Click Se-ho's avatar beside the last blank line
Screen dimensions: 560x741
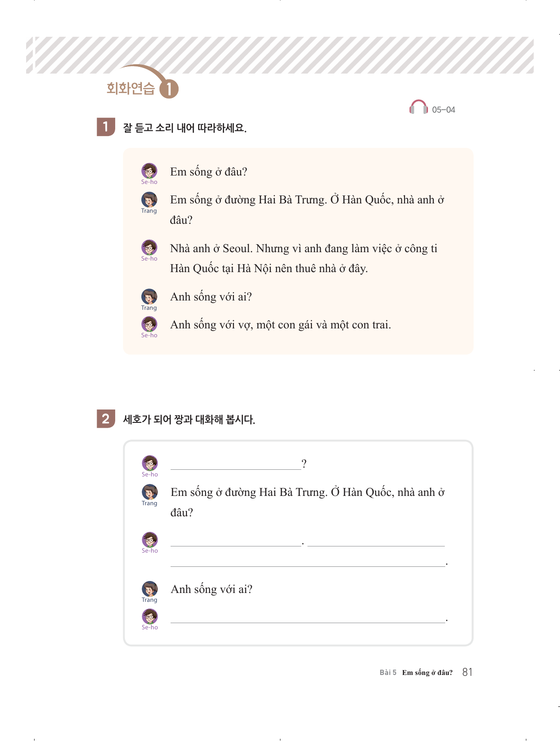[x=150, y=616]
